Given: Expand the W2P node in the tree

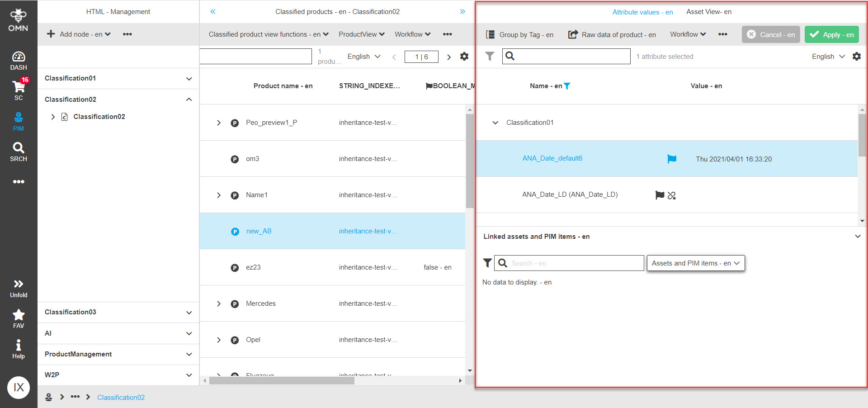Looking at the screenshot, I should point(189,375).
